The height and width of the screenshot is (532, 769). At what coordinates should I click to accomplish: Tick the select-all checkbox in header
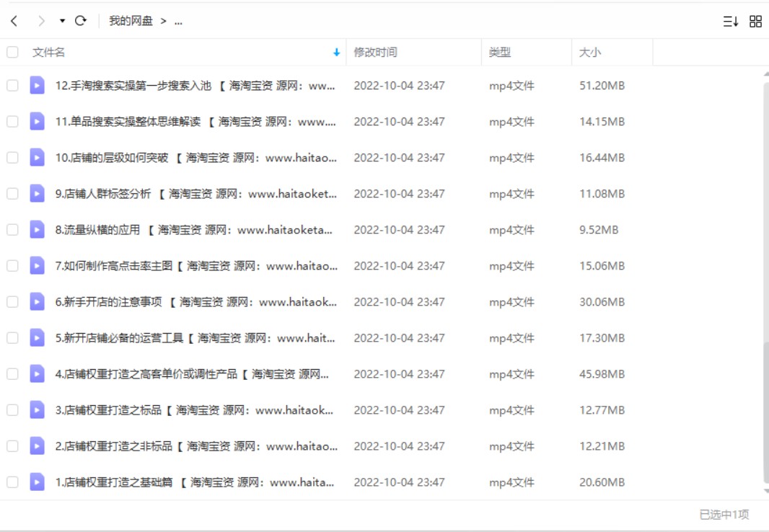pos(12,52)
